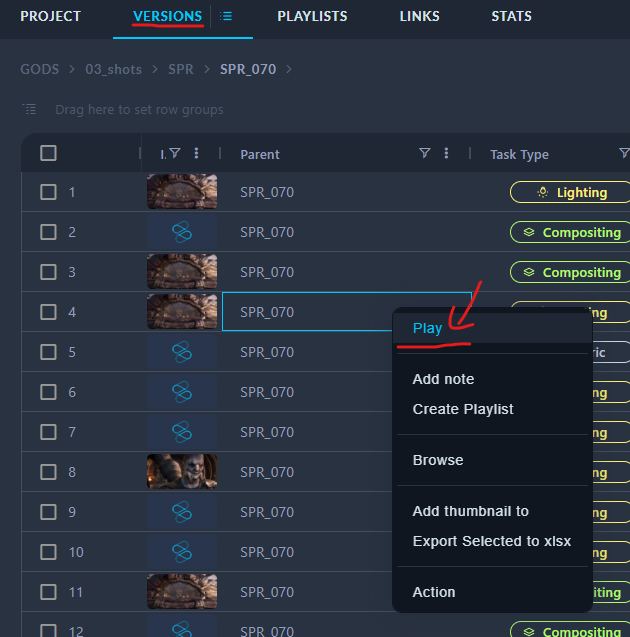The height and width of the screenshot is (637, 630).
Task: Select SPR_070 parent cell in row 8
Action: (x=307, y=472)
